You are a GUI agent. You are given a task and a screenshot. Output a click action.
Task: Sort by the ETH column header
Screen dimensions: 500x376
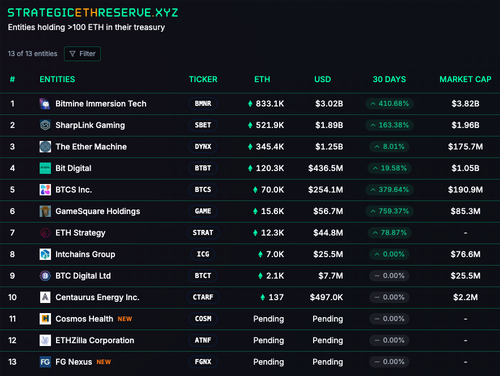(x=262, y=79)
